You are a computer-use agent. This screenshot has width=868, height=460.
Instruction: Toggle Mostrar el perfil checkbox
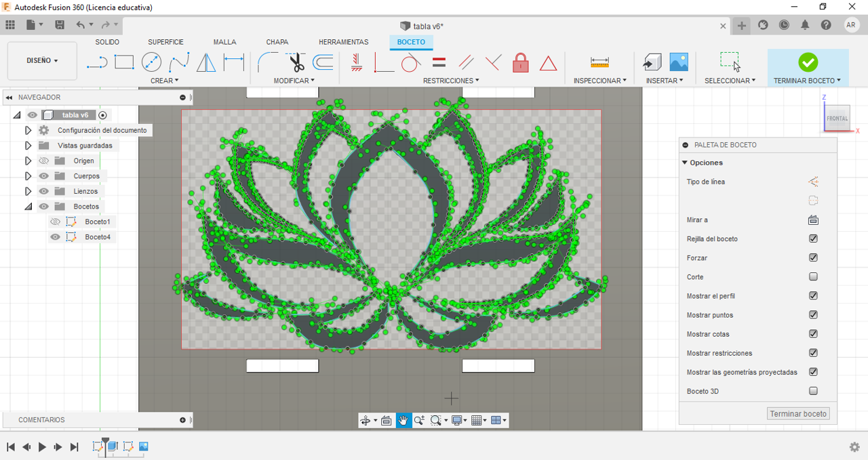(813, 295)
